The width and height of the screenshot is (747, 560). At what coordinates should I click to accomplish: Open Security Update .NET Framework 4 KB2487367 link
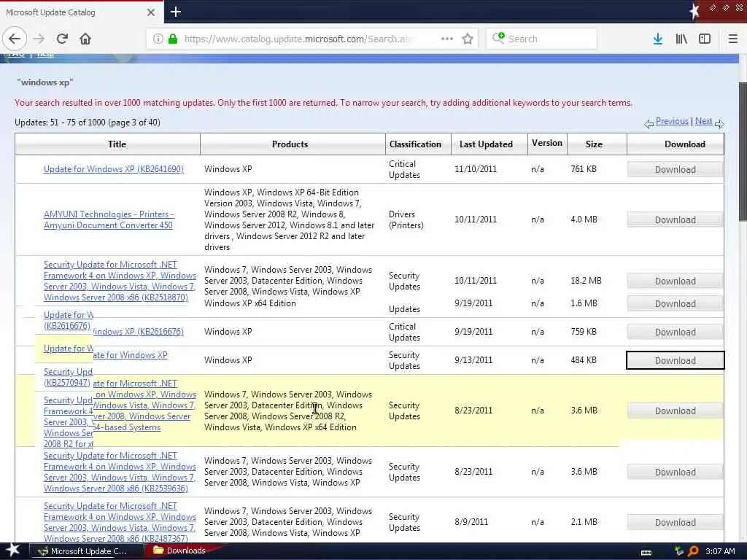120,522
